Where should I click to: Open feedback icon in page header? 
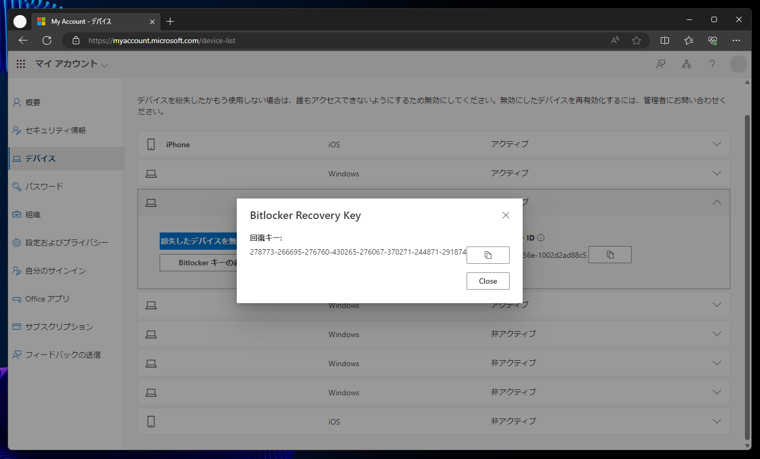[x=661, y=64]
